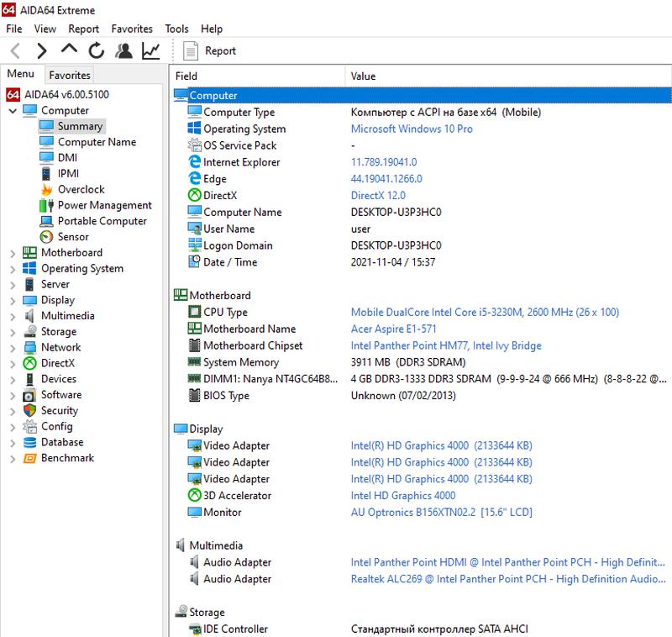The height and width of the screenshot is (637, 672).
Task: Expand the Storage tree node
Action: pyautogui.click(x=12, y=332)
